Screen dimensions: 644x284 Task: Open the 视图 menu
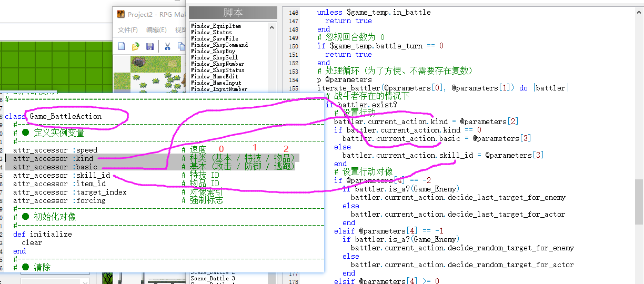coord(180,30)
